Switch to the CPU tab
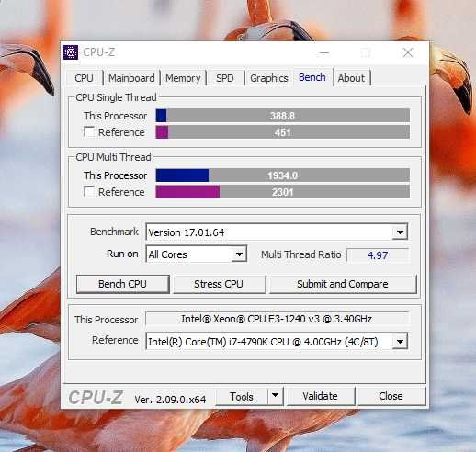Image resolution: width=476 pixels, height=452 pixels. 84,78
